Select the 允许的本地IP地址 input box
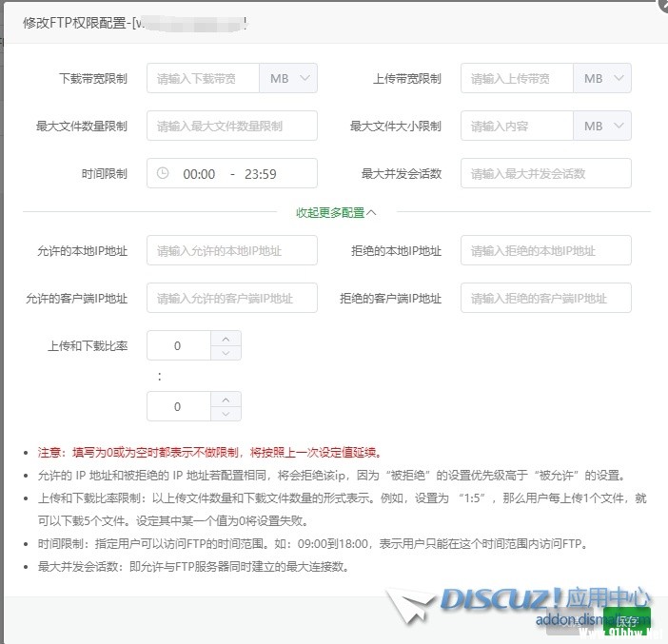 pyautogui.click(x=231, y=251)
